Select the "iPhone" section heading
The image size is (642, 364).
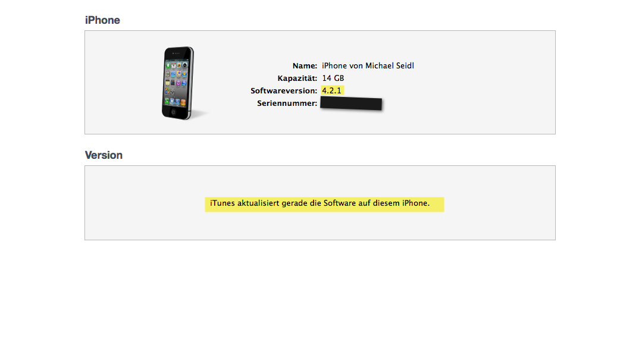(x=102, y=20)
